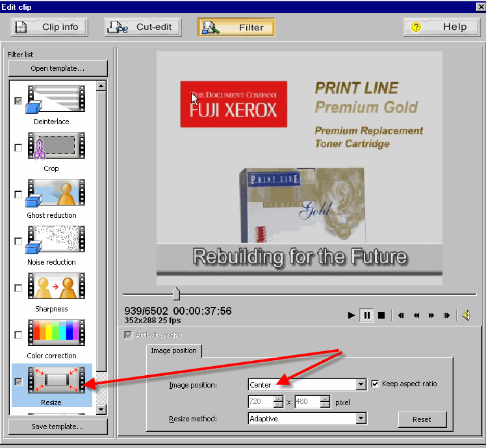Image resolution: width=486 pixels, height=448 pixels.
Task: Switch to the Filter tab
Action: pos(237,27)
